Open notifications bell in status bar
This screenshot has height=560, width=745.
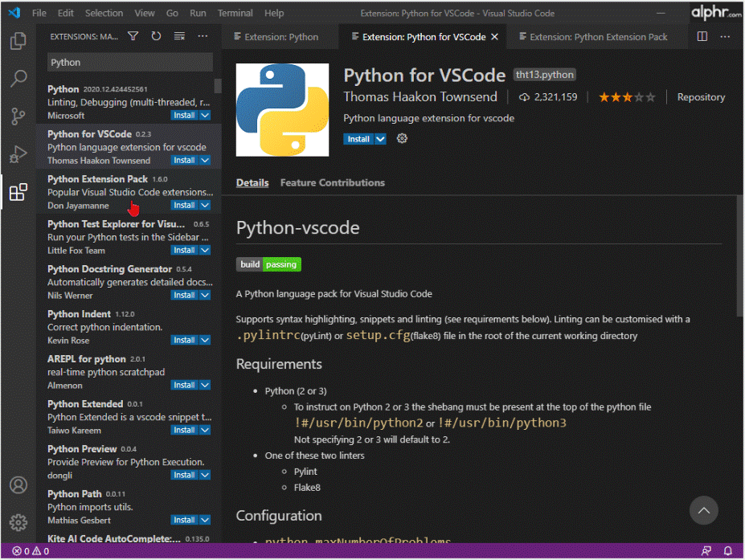pyautogui.click(x=727, y=551)
